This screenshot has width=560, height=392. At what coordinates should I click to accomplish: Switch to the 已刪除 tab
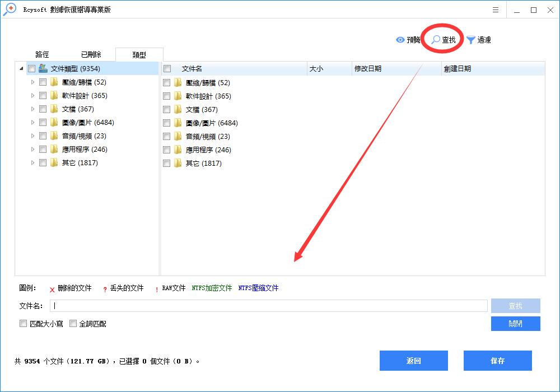[x=91, y=54]
